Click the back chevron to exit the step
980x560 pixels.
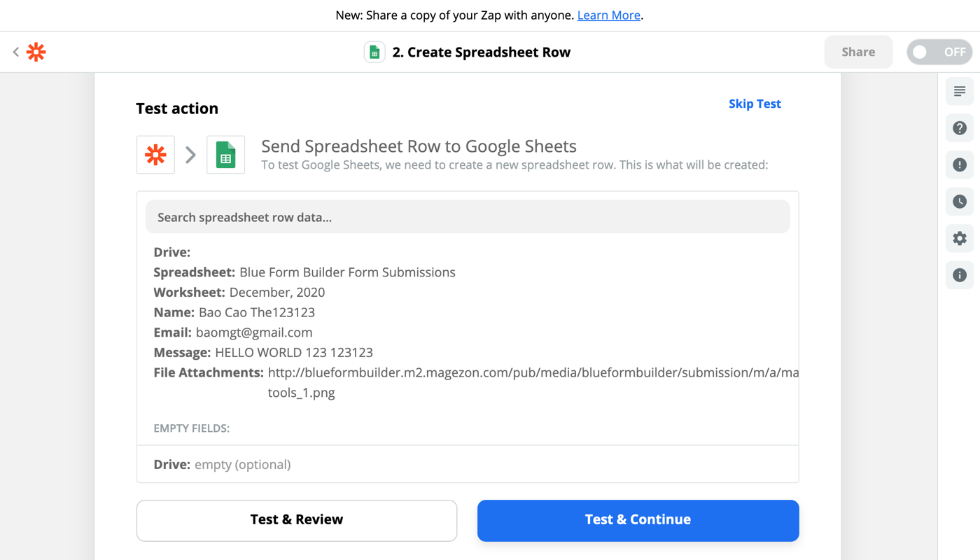coord(15,51)
